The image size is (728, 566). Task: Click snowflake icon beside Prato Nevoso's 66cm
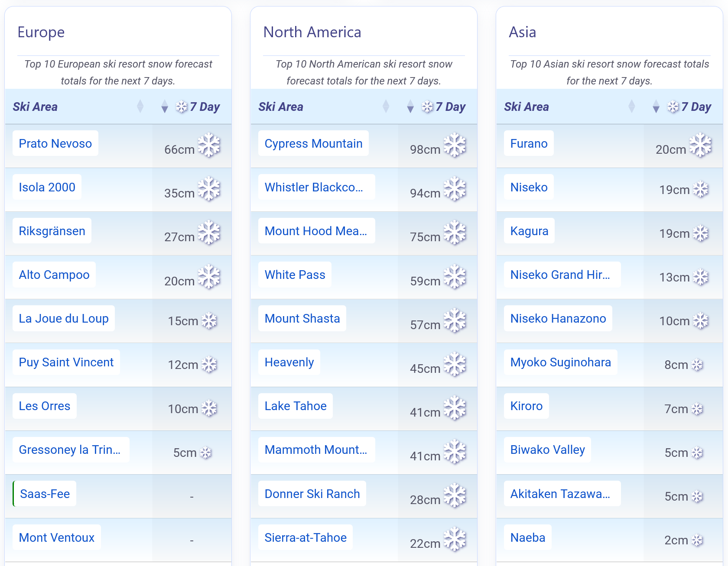click(209, 145)
